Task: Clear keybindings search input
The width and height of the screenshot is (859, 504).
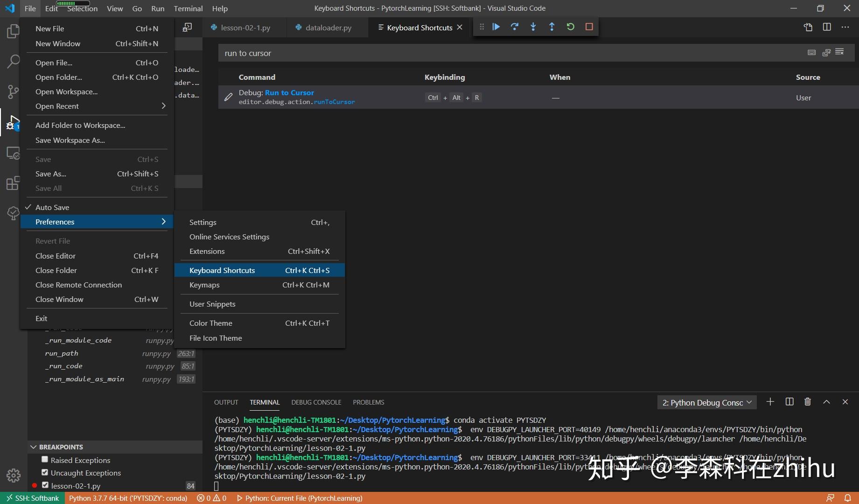Action: tap(840, 52)
